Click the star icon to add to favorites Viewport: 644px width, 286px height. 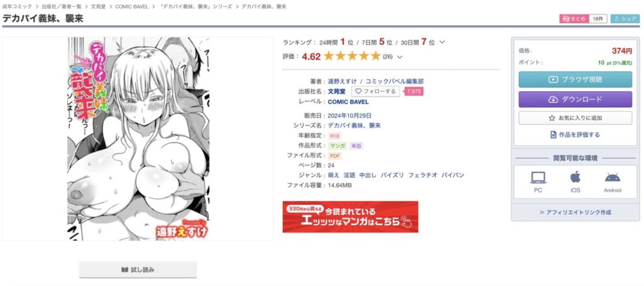click(552, 118)
